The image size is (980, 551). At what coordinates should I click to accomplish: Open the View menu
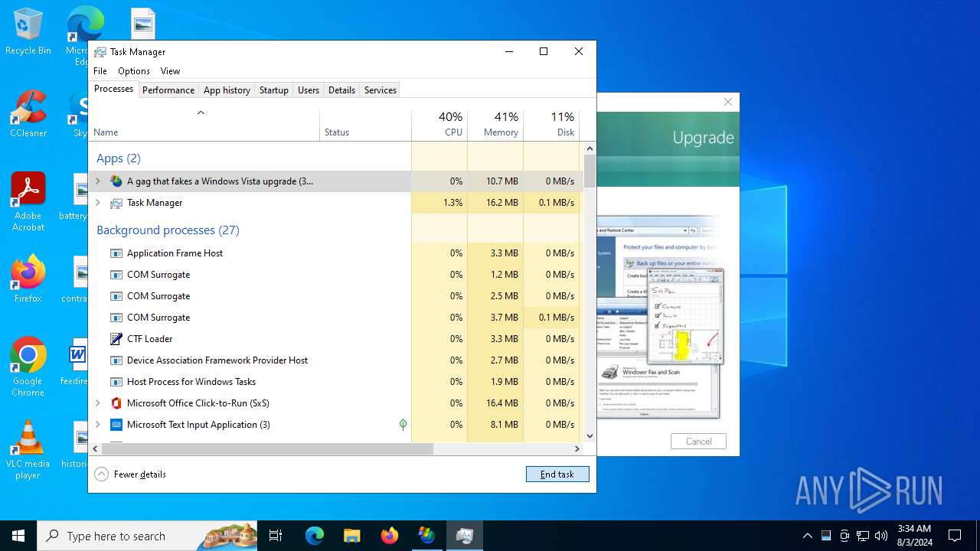170,71
